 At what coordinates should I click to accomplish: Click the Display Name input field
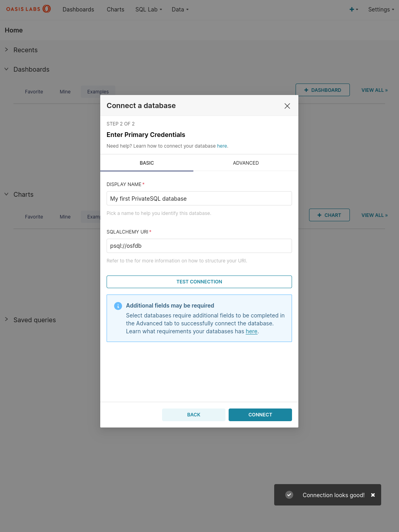199,198
